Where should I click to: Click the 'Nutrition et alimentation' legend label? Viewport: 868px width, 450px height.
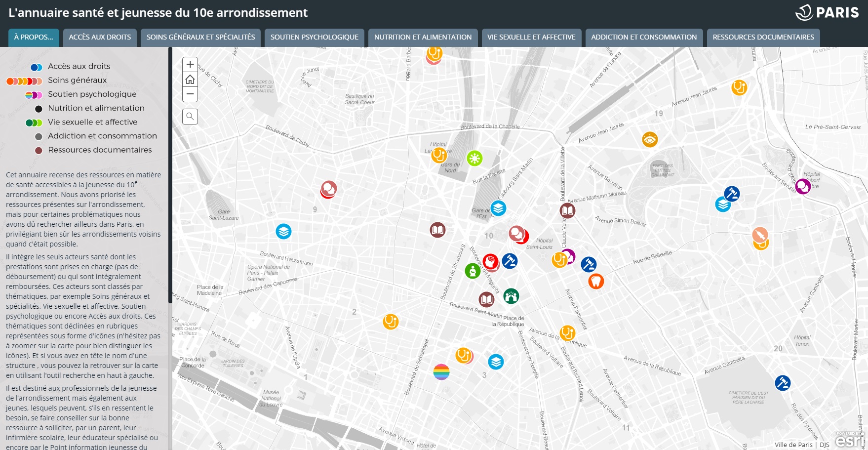(96, 108)
